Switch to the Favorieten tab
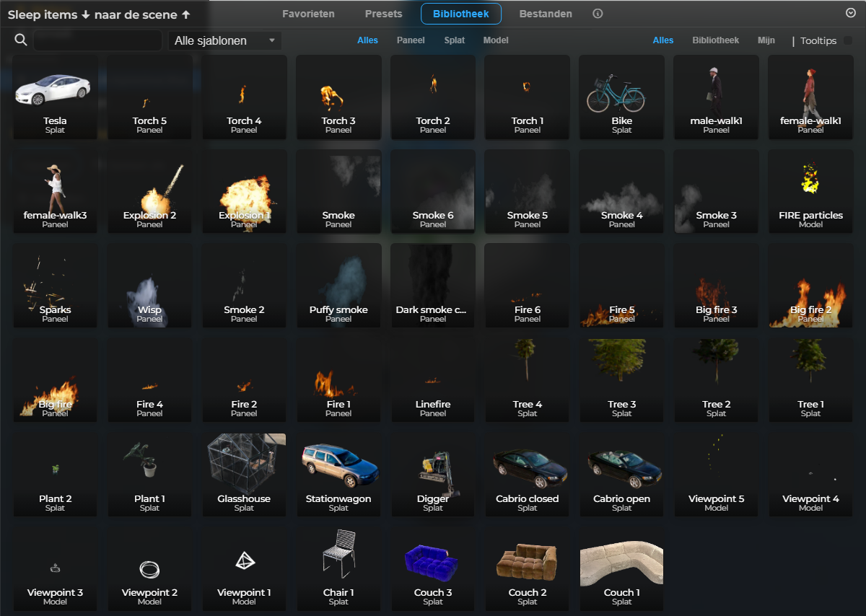 click(308, 14)
